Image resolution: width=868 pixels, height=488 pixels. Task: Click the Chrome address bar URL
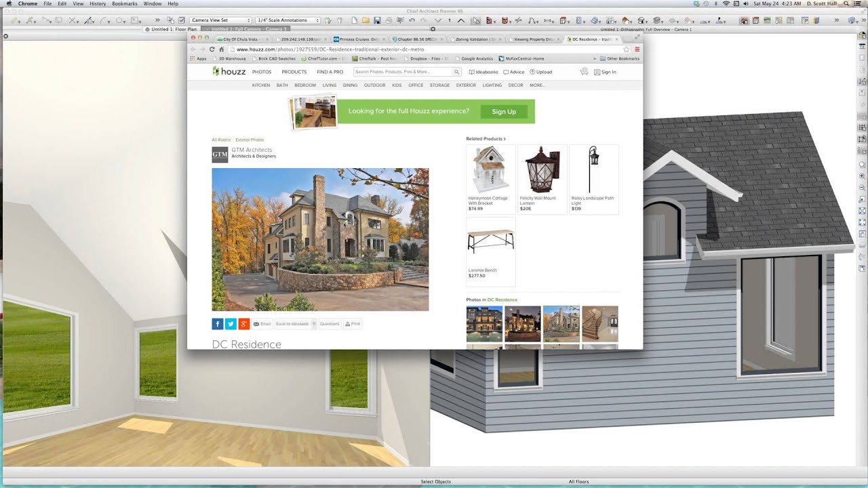coord(330,49)
